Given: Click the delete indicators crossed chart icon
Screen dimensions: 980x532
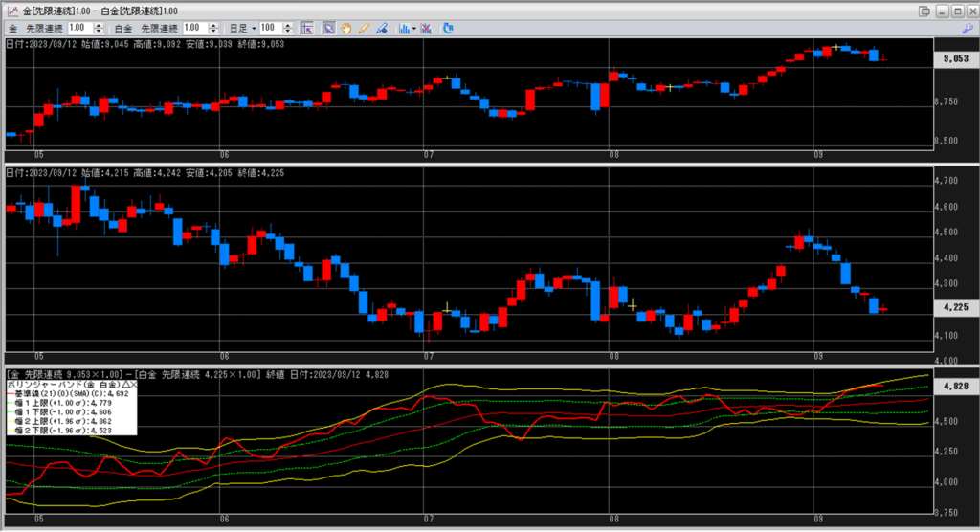Looking at the screenshot, I should pos(426,28).
